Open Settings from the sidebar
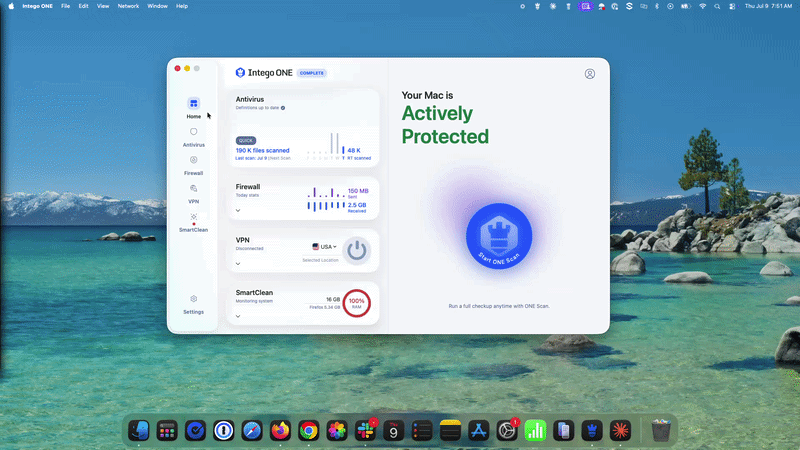This screenshot has height=450, width=800. click(x=193, y=304)
